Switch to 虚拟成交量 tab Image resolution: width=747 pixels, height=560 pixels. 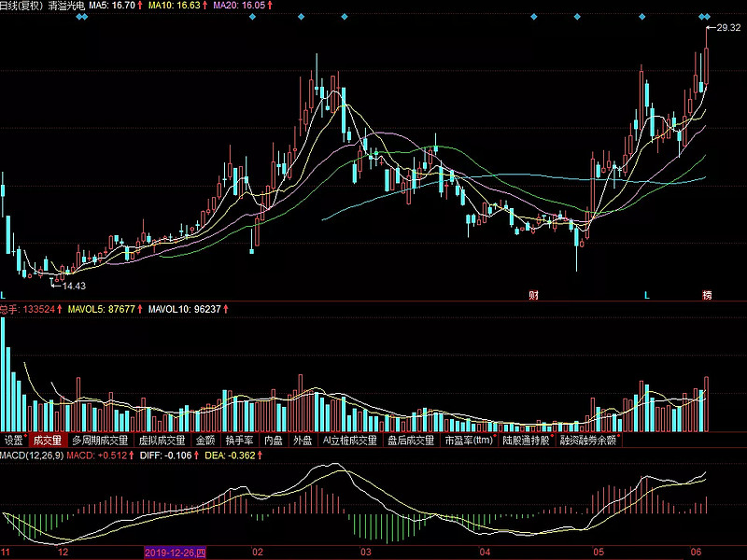tap(162, 440)
